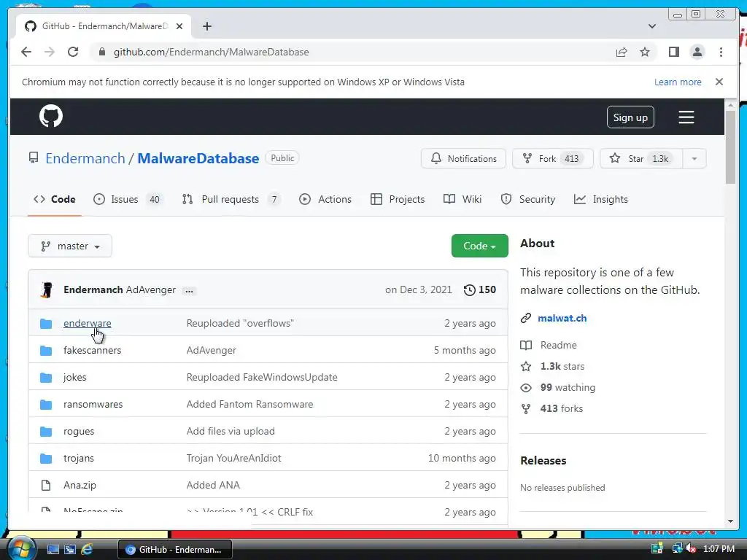This screenshot has width=747, height=560.
Task: Open the commit history clock icon 150
Action: click(480, 289)
